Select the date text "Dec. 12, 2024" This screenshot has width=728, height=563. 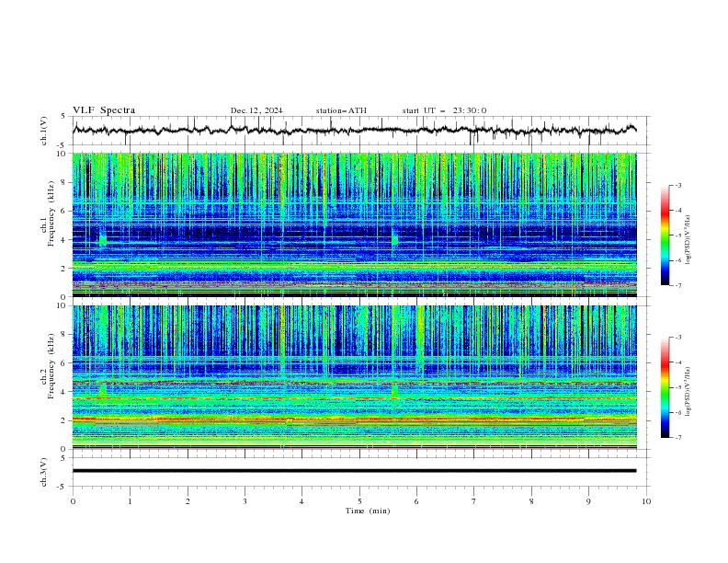(x=256, y=110)
